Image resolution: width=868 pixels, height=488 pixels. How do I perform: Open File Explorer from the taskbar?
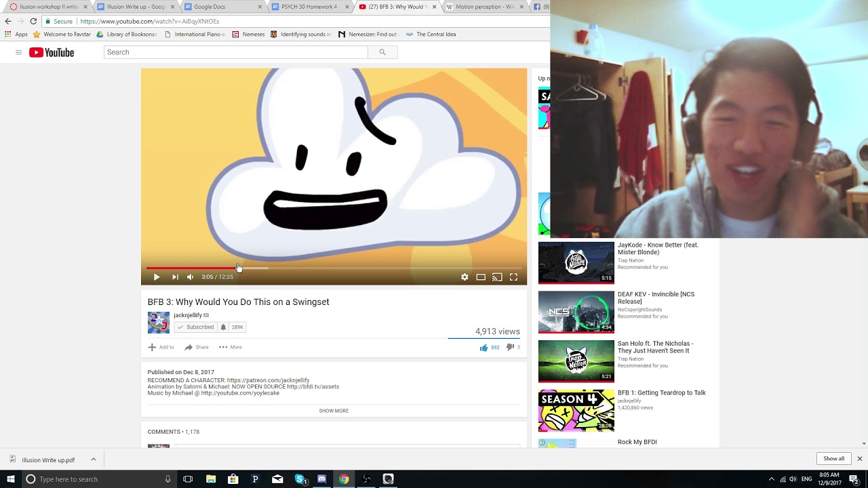pyautogui.click(x=211, y=479)
